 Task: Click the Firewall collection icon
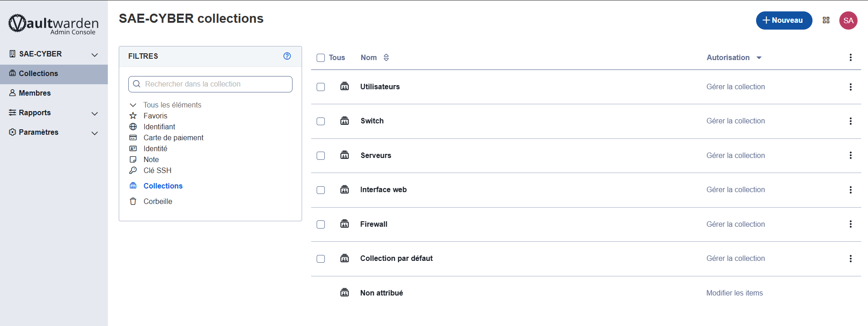(345, 224)
